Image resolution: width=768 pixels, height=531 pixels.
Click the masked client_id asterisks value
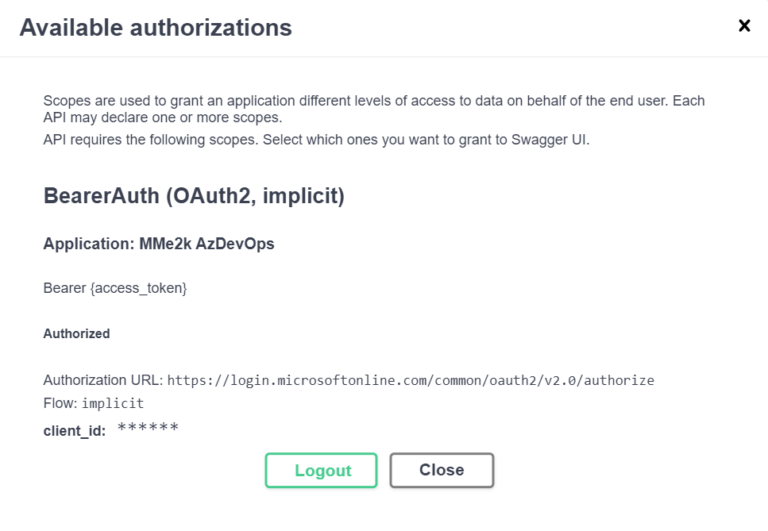pos(148,429)
